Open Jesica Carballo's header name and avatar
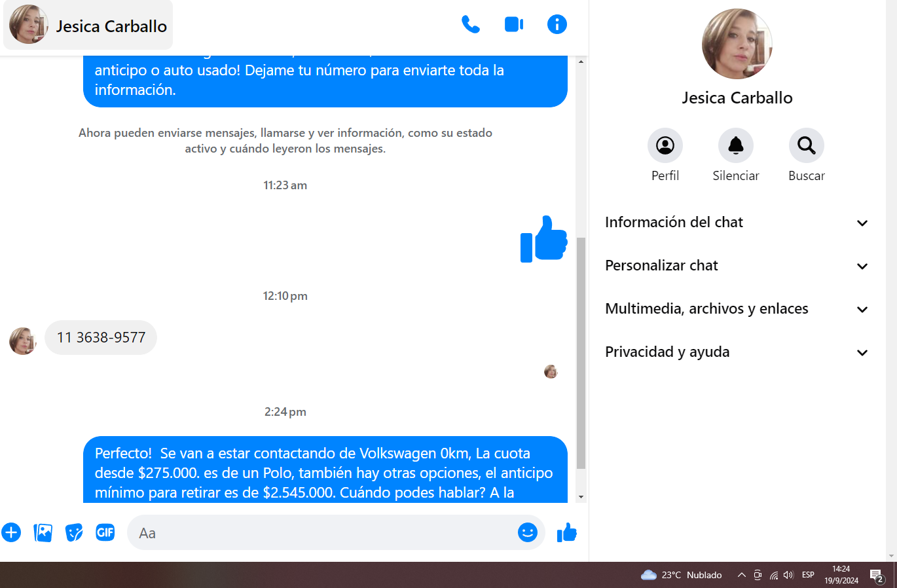This screenshot has height=588, width=897. 88,26
